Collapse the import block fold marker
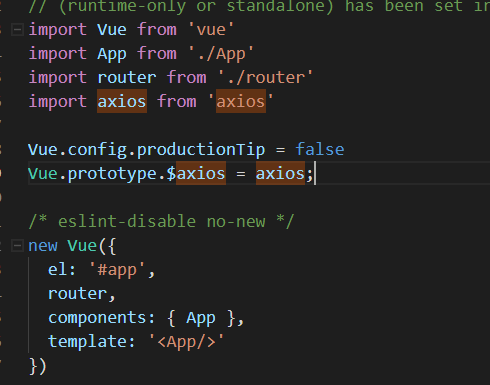490x385 pixels. 17,30
